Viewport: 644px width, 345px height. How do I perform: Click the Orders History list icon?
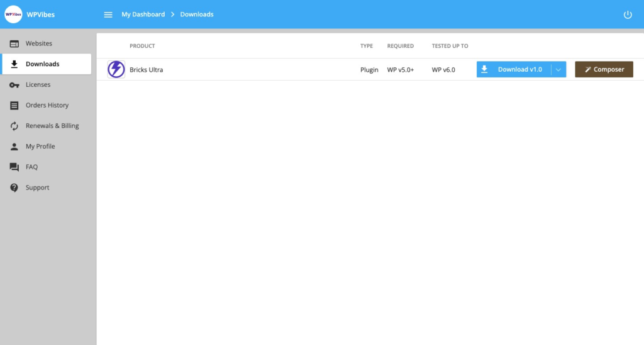tap(14, 106)
